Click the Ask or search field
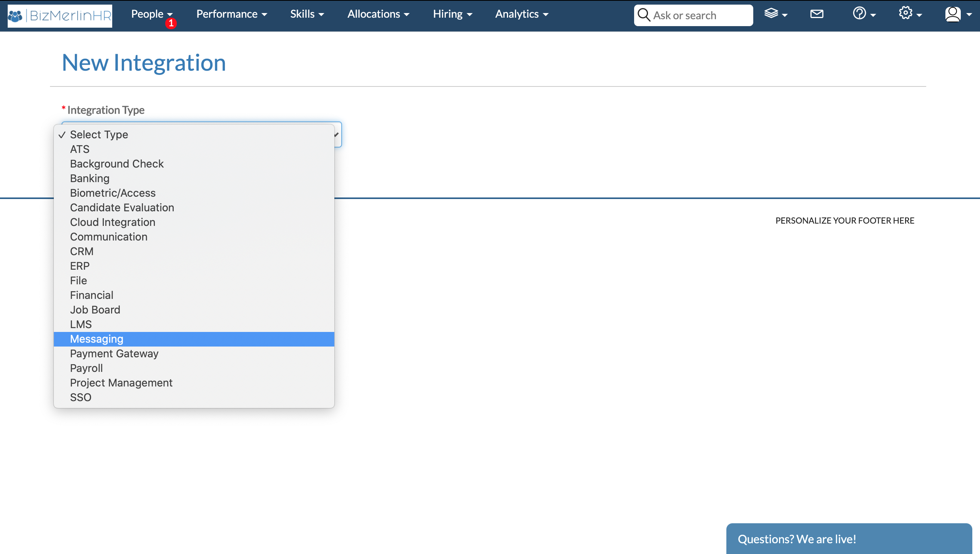The height and width of the screenshot is (554, 980). pyautogui.click(x=693, y=15)
